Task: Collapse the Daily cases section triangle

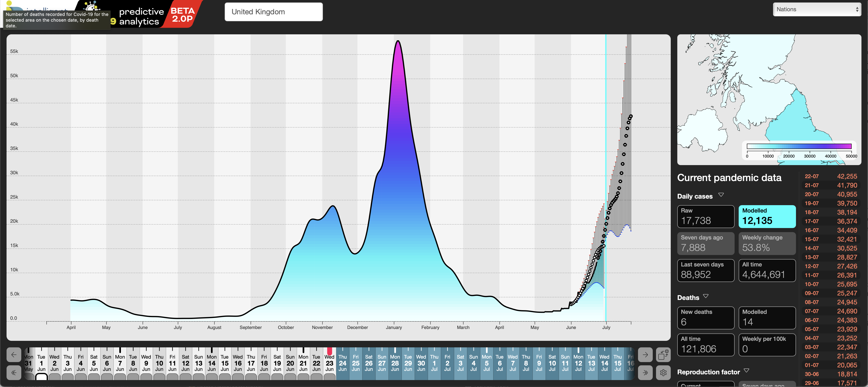Action: coord(721,195)
